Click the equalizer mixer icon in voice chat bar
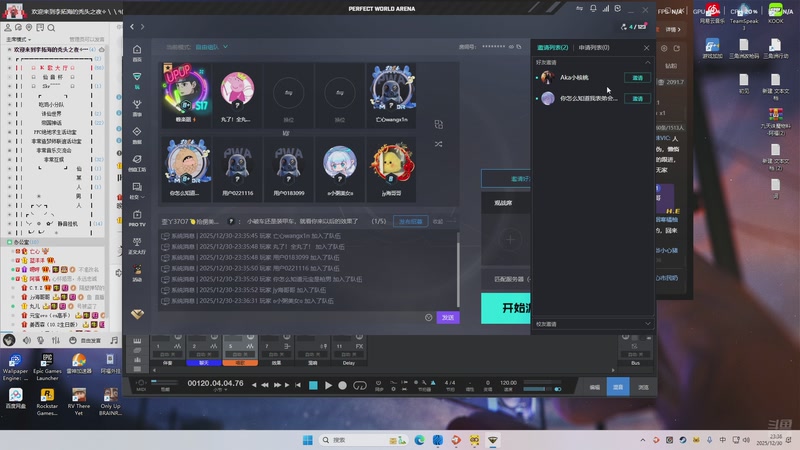 [x=56, y=340]
